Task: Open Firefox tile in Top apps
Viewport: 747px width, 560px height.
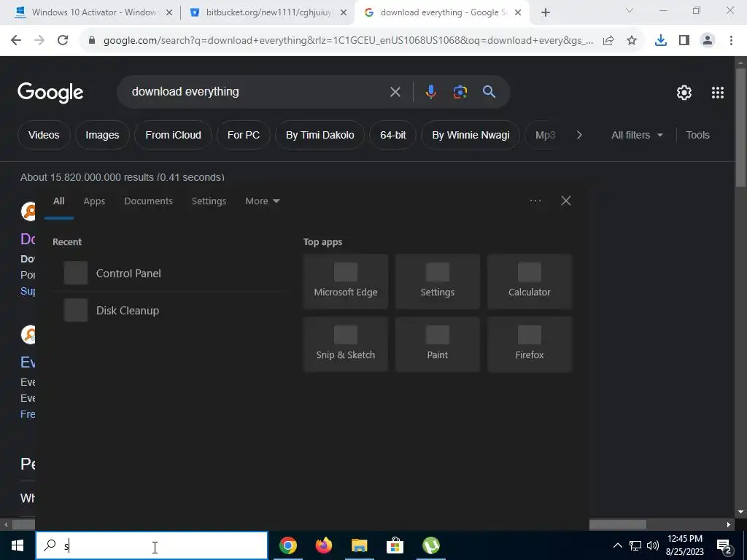Action: click(x=530, y=344)
